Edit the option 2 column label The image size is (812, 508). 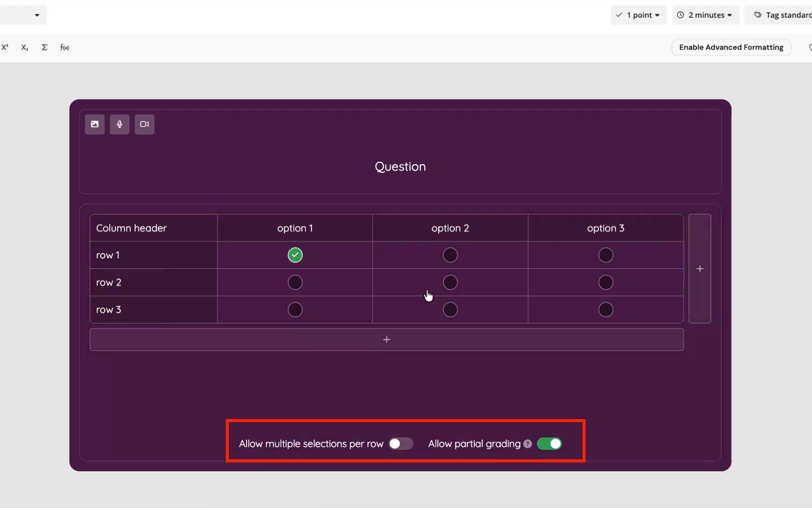(450, 228)
